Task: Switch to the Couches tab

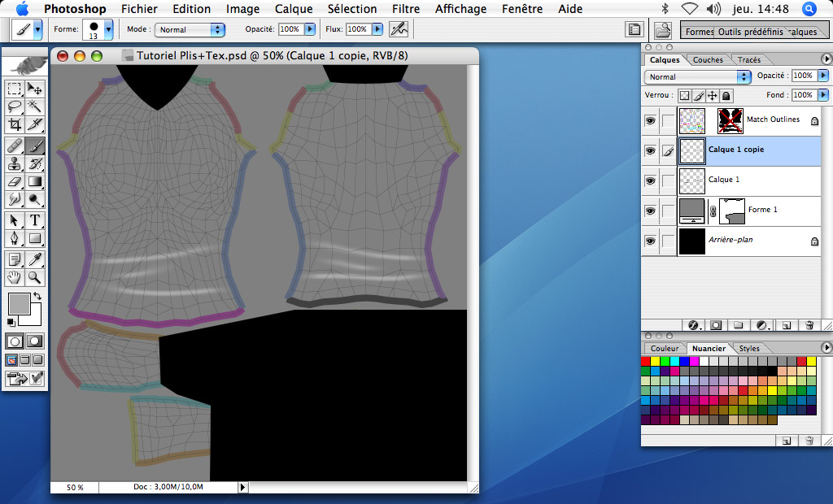Action: [708, 60]
